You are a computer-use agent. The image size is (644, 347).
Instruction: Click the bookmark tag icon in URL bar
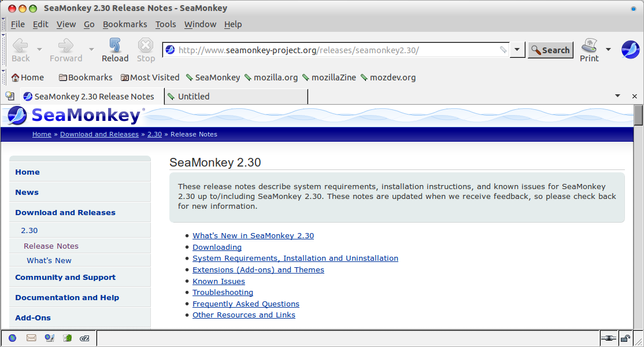point(503,50)
